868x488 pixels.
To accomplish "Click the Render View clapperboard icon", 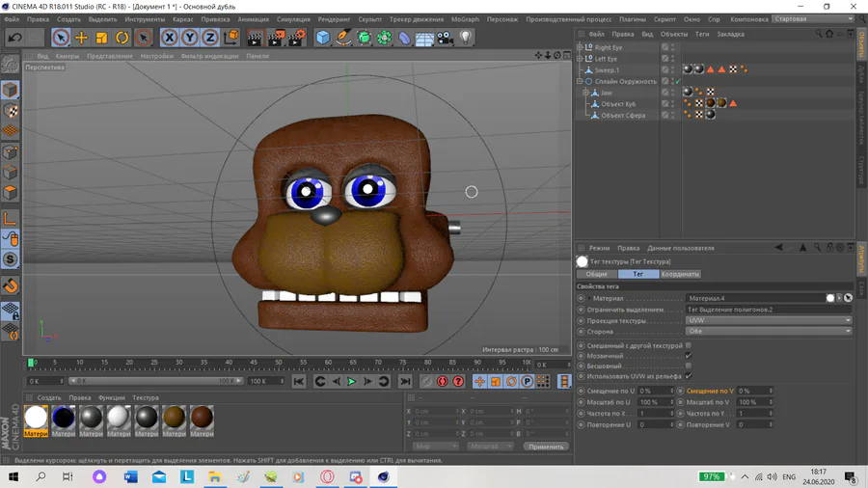I will tap(254, 38).
